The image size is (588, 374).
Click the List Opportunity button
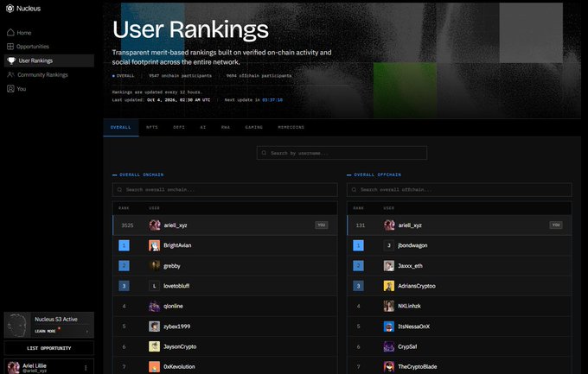(x=48, y=348)
